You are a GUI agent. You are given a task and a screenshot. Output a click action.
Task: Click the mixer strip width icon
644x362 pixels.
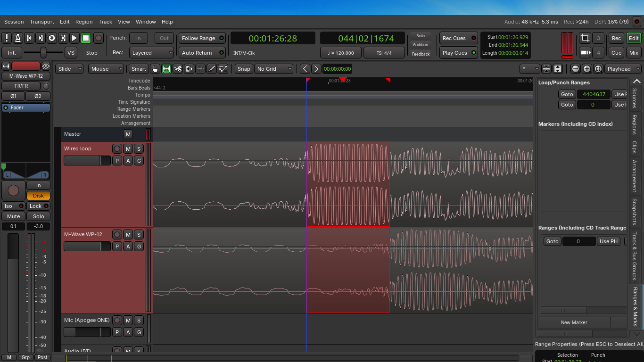(6, 66)
